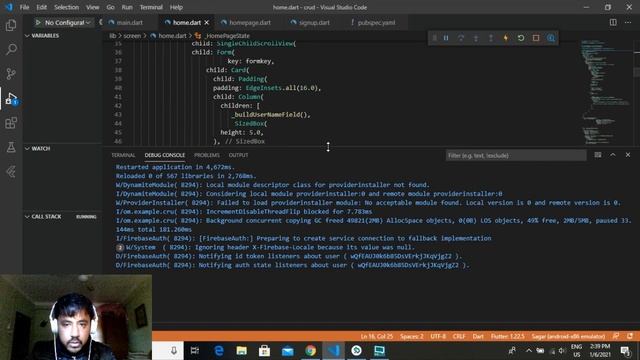The image size is (640, 360).
Task: Stop the debug session
Action: 536,38
